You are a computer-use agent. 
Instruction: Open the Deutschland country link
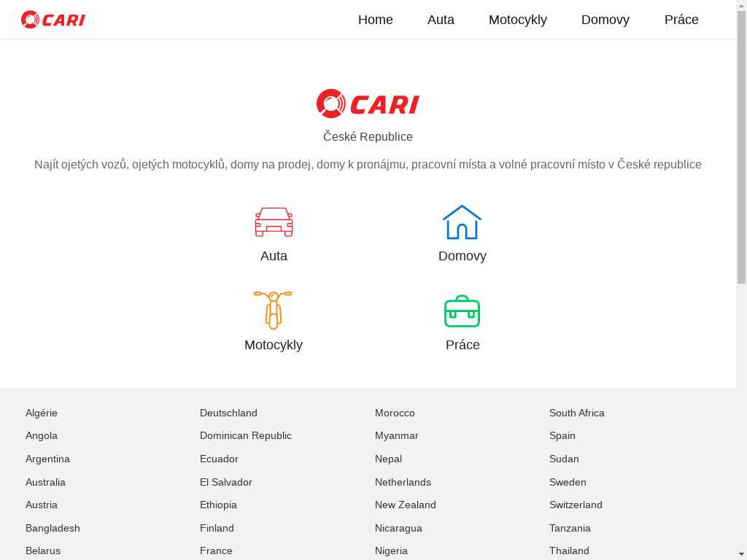228,413
